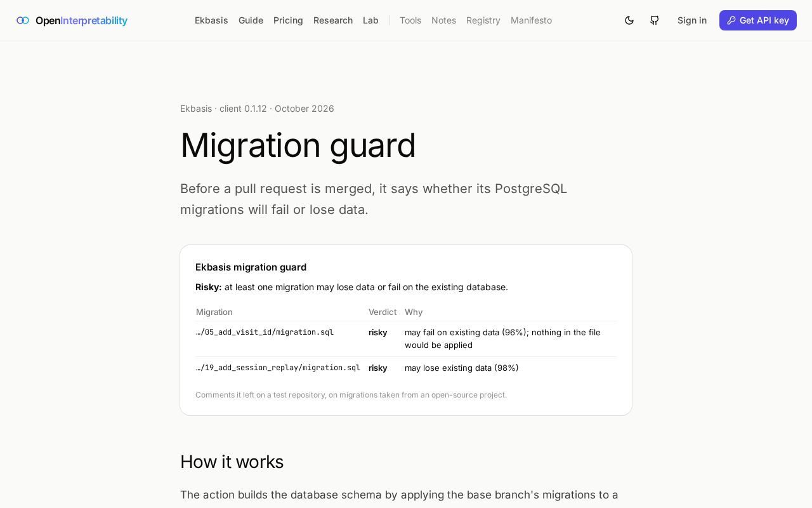Viewport: 812px width, 508px height.
Task: Click the 'Ekbasis migration guard' card title
Action: pyautogui.click(x=251, y=267)
